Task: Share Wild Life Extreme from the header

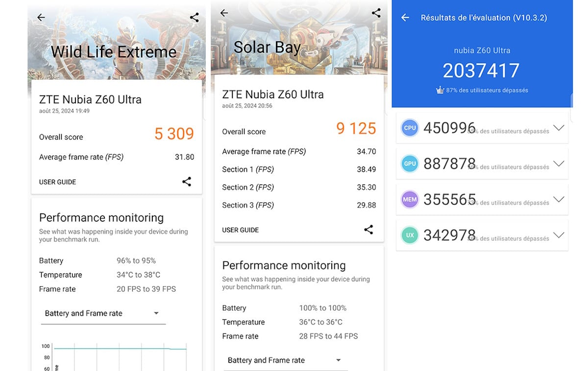Action: pos(195,18)
